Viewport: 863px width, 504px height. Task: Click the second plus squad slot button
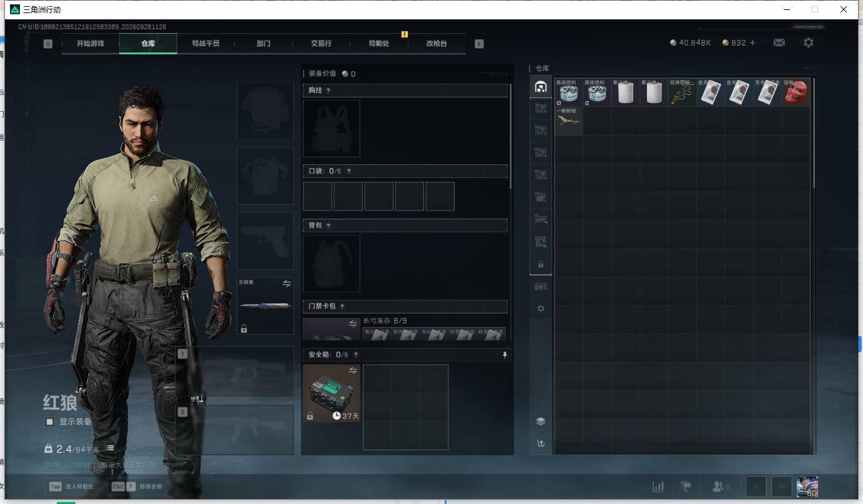[x=781, y=487]
